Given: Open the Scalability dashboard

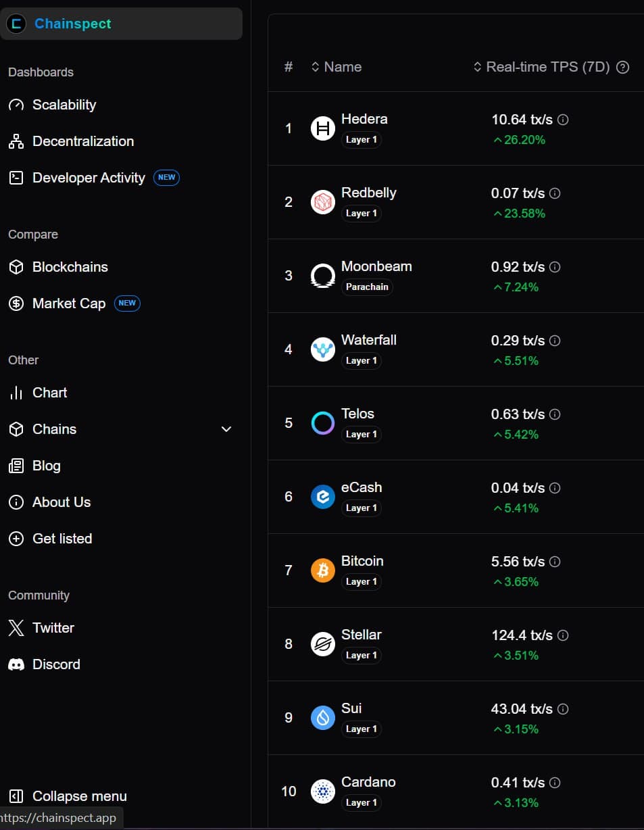Looking at the screenshot, I should tap(64, 105).
